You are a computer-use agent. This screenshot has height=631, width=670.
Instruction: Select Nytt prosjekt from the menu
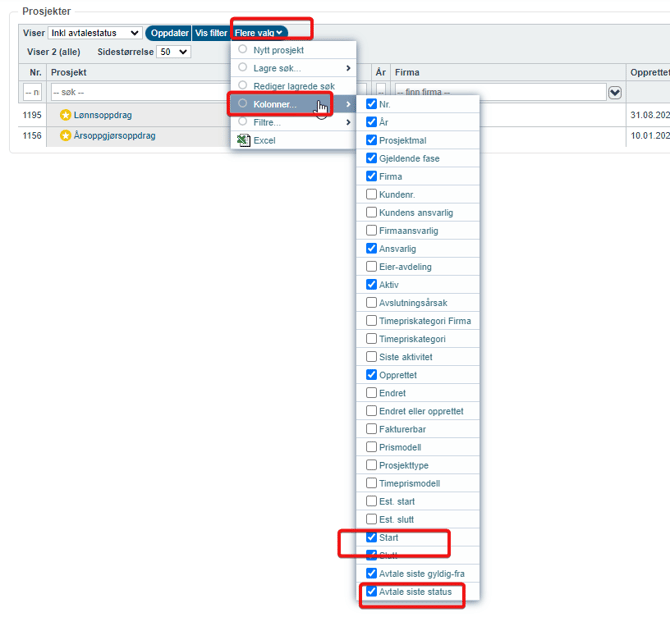tap(279, 50)
